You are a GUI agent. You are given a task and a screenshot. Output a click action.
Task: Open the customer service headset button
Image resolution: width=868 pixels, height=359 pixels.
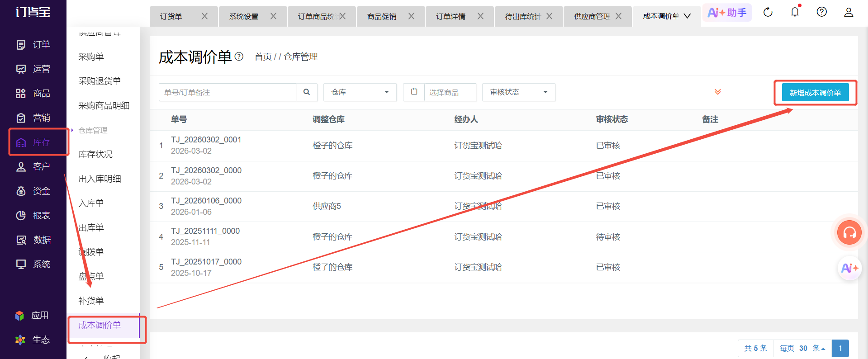849,232
